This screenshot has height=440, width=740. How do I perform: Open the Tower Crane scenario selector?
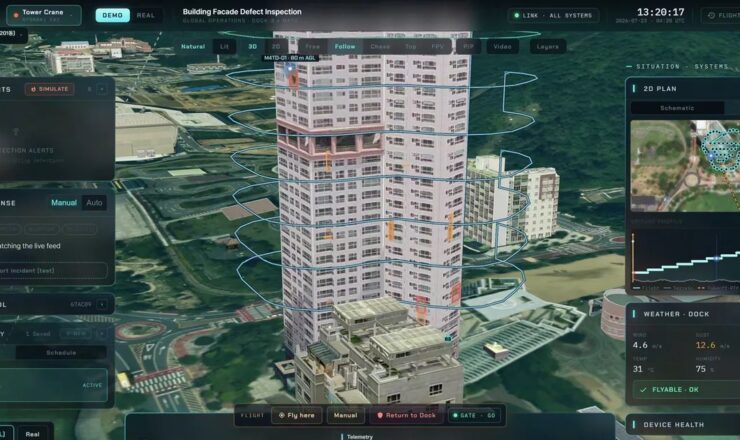43,15
